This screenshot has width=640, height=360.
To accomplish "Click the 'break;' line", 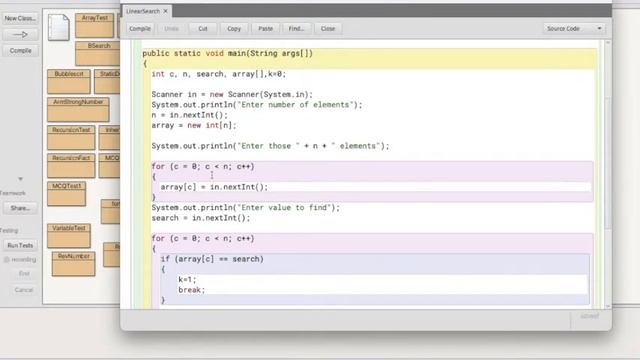I will 191,290.
